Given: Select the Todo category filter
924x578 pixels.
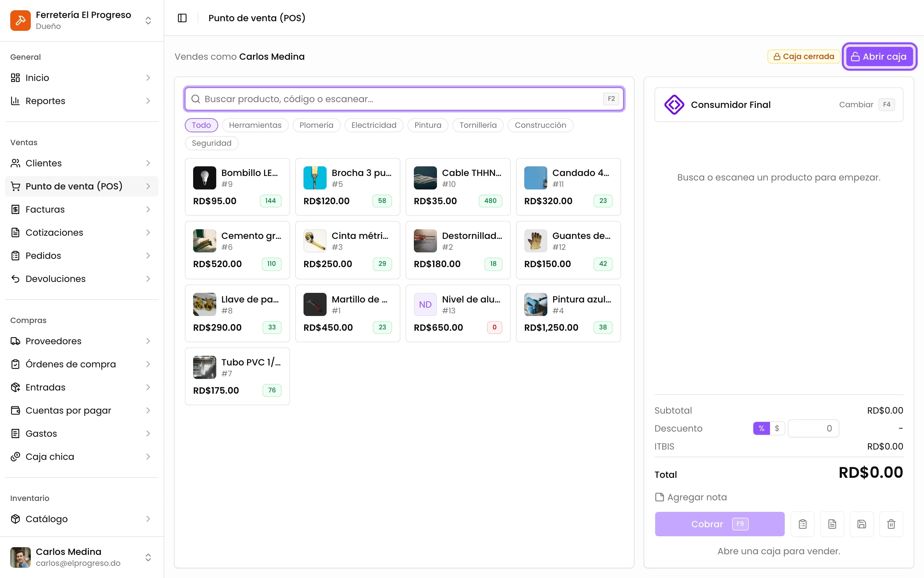Looking at the screenshot, I should pos(201,125).
